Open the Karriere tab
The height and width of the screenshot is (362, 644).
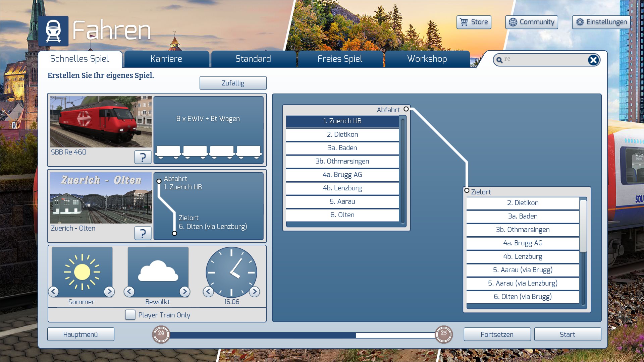point(166,59)
